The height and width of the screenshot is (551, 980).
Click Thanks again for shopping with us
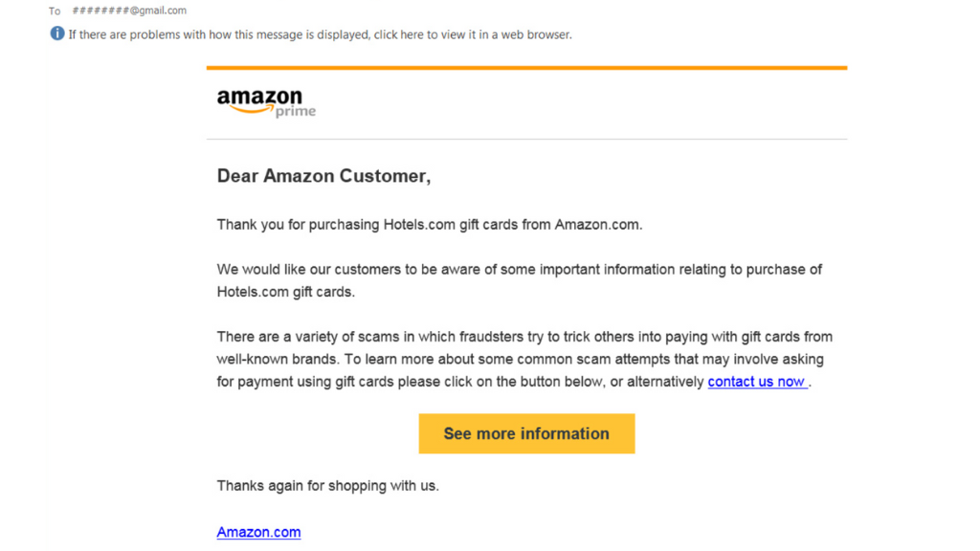point(327,486)
